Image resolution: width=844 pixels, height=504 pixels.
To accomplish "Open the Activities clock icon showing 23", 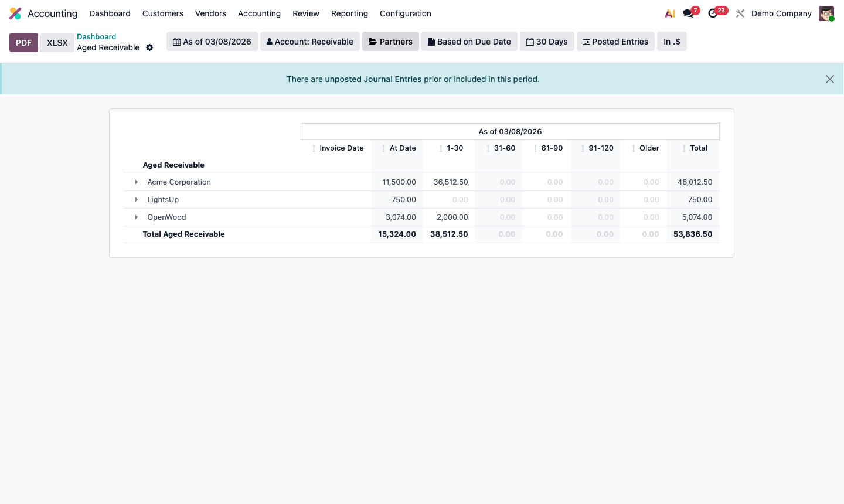I will point(713,12).
